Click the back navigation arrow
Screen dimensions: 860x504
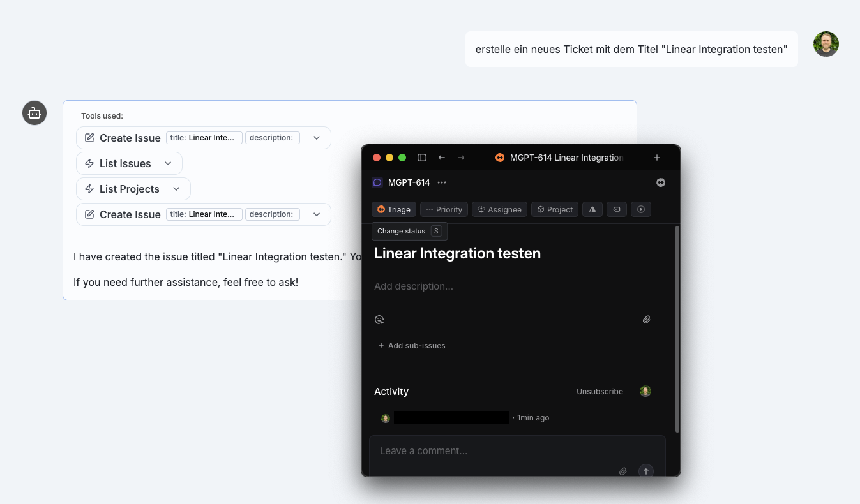click(x=442, y=158)
